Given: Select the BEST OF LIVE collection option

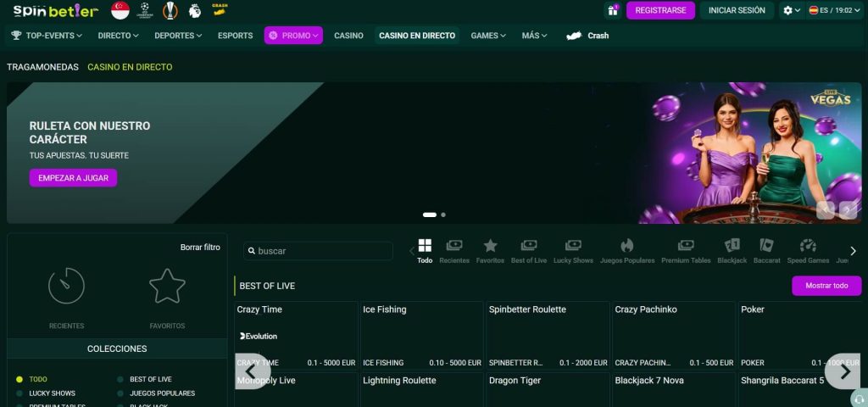Looking at the screenshot, I should point(144,379).
